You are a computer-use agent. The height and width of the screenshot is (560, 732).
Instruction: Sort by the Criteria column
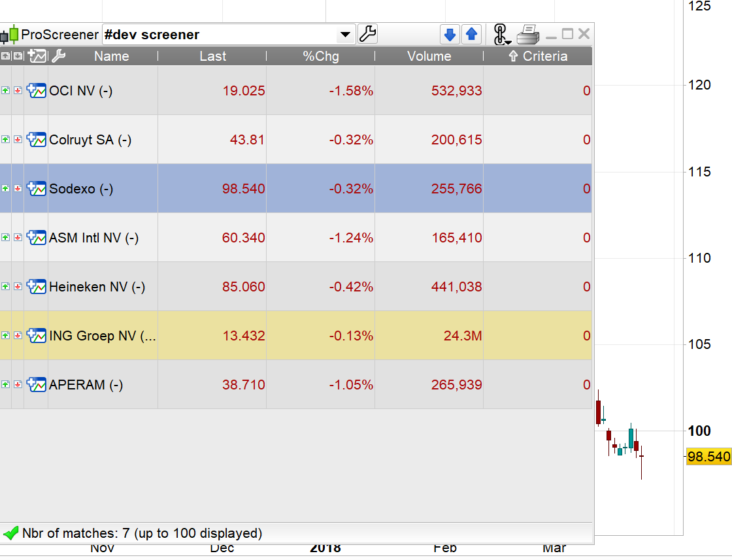click(538, 56)
